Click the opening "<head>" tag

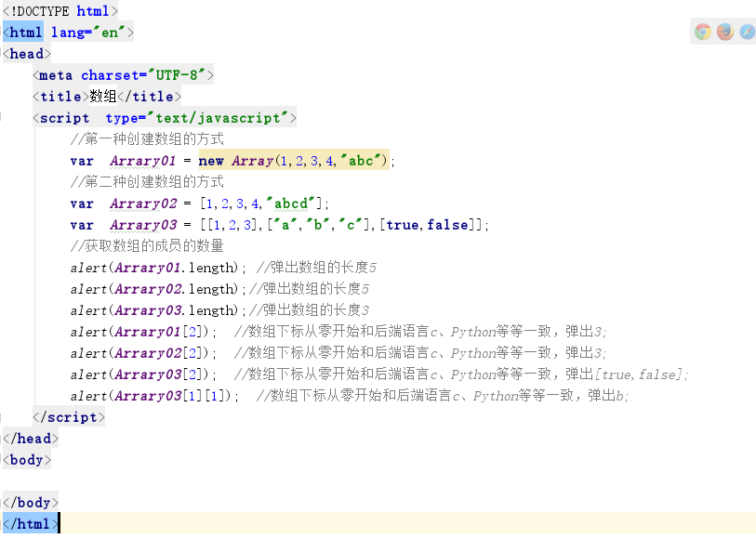[27, 54]
